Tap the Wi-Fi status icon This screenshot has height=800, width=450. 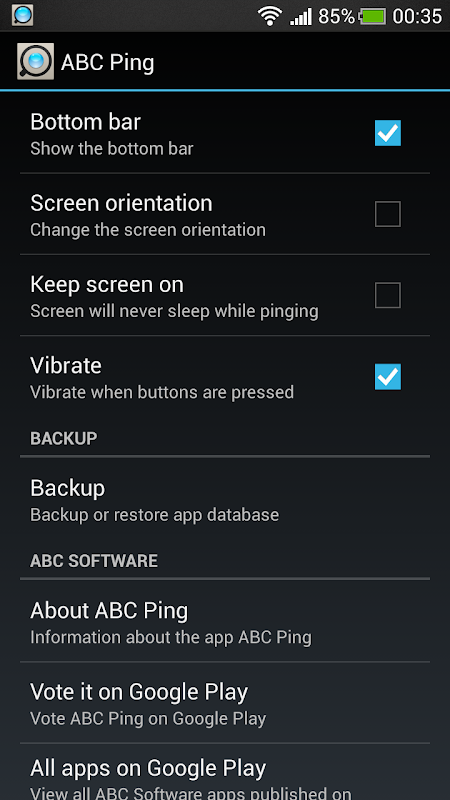270,16
